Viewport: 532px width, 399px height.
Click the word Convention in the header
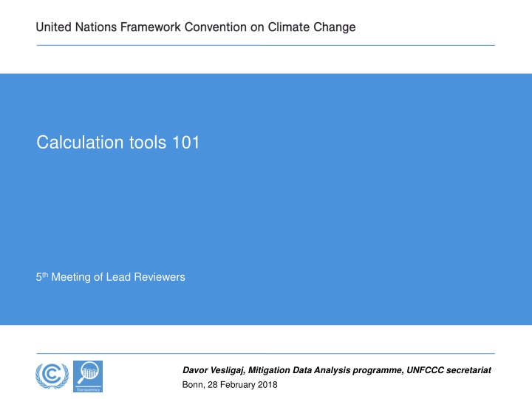(x=216, y=27)
